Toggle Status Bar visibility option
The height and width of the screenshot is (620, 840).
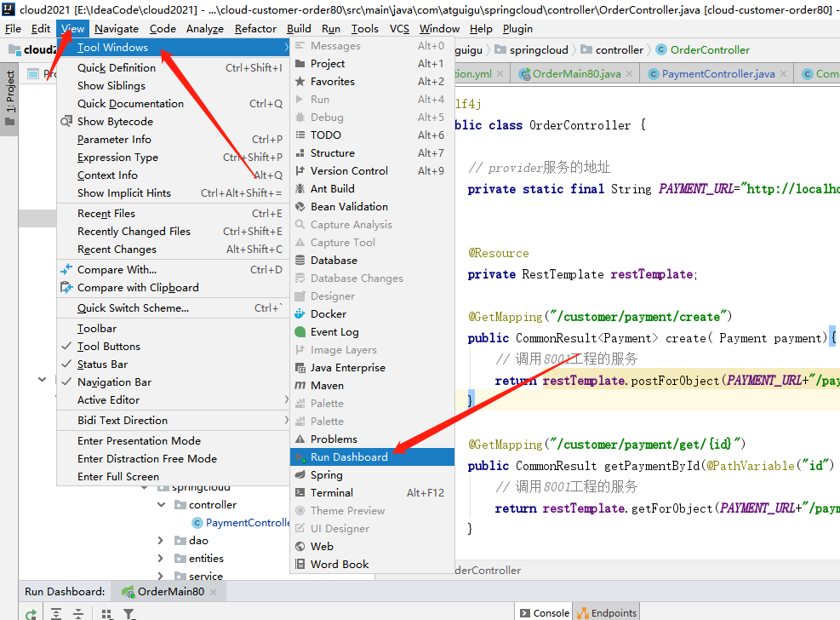[x=173, y=365]
